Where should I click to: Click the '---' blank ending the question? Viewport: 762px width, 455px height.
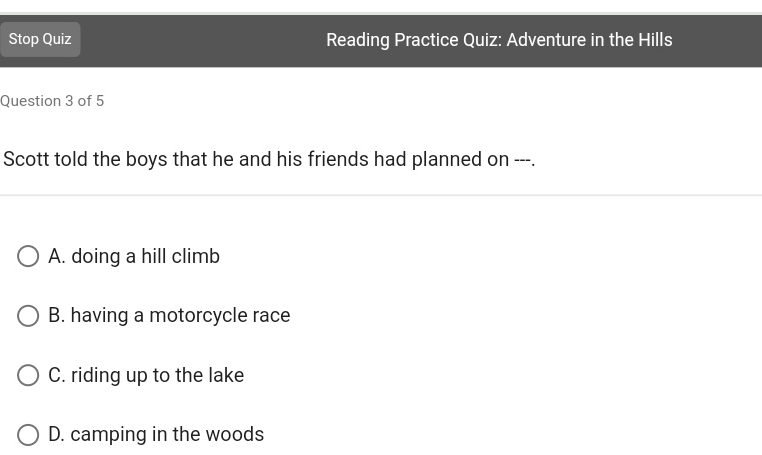pos(523,160)
